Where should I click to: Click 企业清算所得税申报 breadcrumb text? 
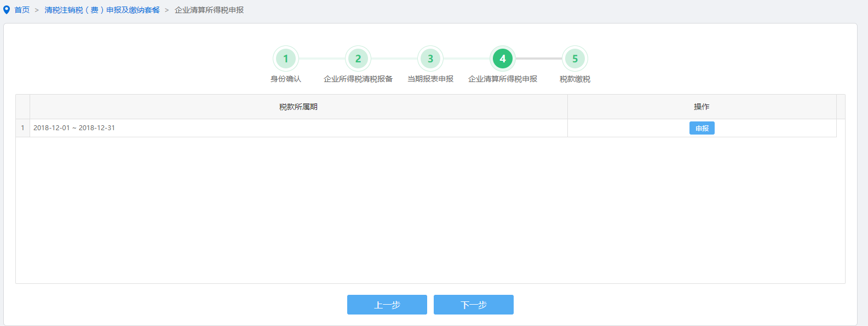click(209, 10)
